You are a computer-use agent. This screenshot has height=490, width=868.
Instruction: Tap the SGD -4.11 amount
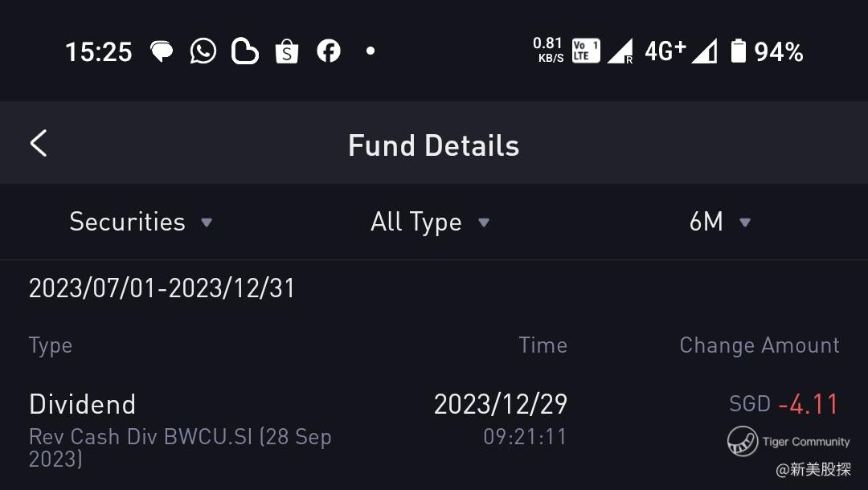(x=784, y=404)
